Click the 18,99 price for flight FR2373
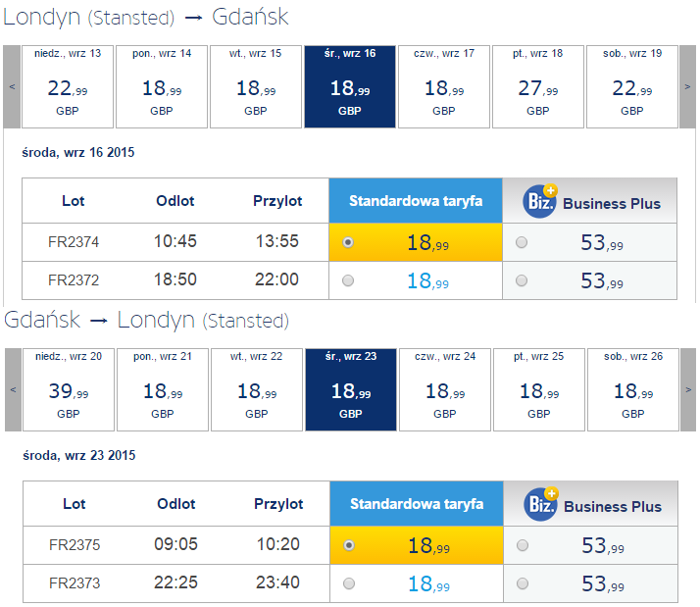Screen dimensions: 700x607 point(428,583)
